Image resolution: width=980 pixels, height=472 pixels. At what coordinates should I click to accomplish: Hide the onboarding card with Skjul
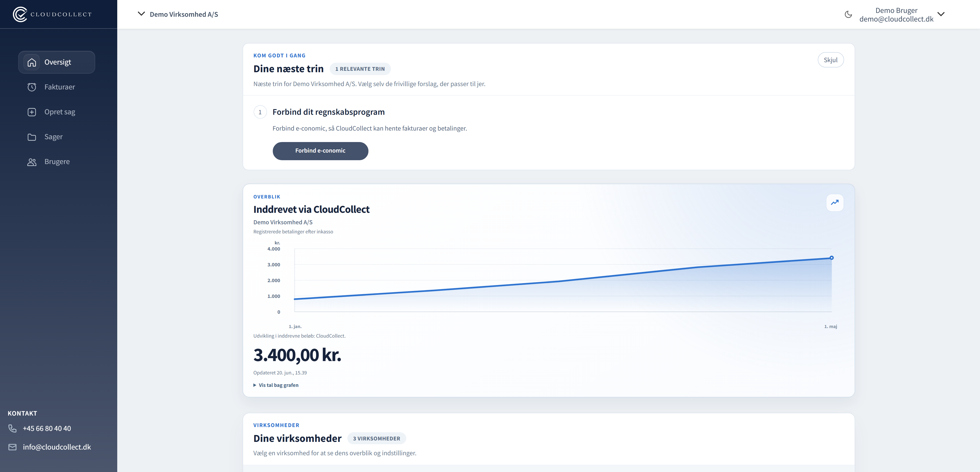pos(830,60)
